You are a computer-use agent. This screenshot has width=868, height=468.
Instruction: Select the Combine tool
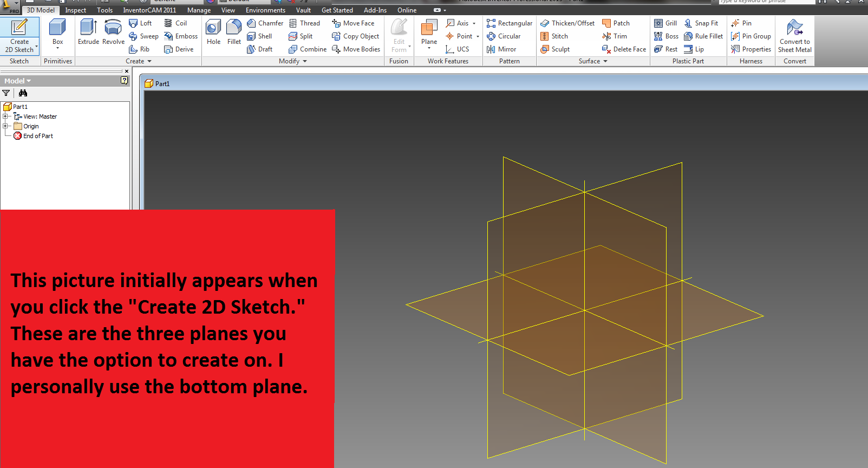pos(308,49)
